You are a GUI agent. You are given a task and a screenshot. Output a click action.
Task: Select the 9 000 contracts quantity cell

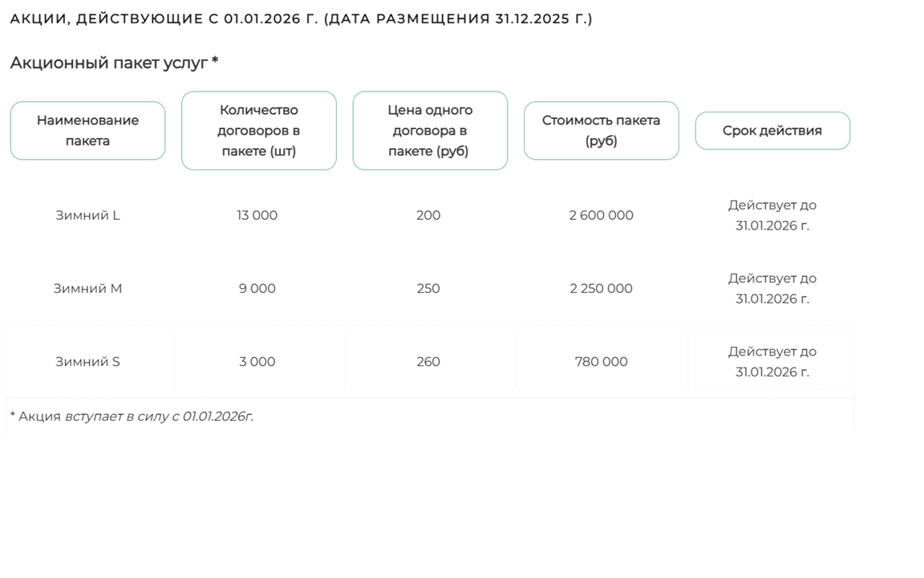[x=257, y=288]
